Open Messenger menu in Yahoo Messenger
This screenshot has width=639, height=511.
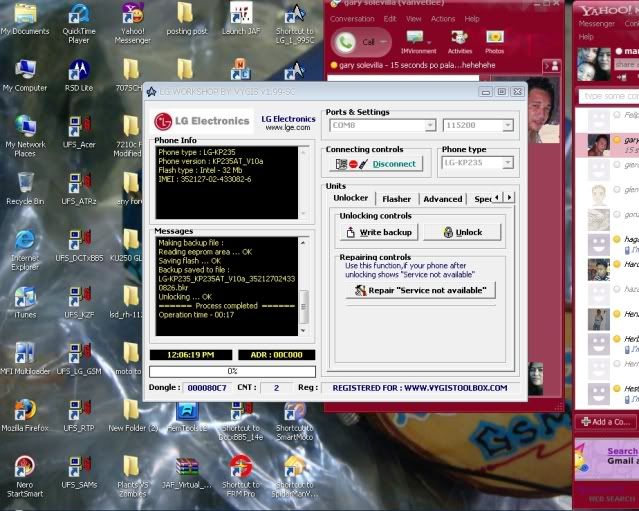click(596, 24)
